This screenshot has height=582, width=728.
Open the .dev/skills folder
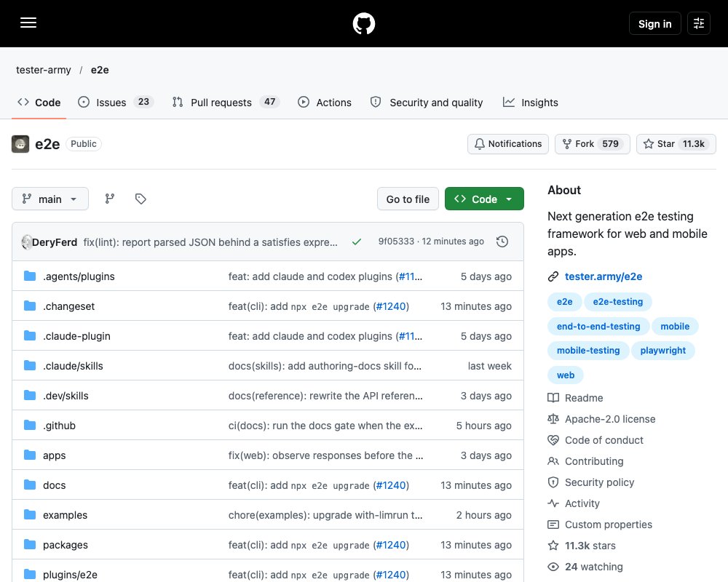(66, 396)
